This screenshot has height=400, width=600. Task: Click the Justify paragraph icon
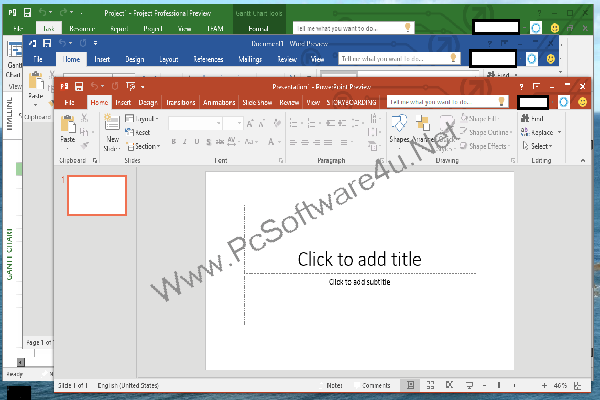click(x=328, y=142)
